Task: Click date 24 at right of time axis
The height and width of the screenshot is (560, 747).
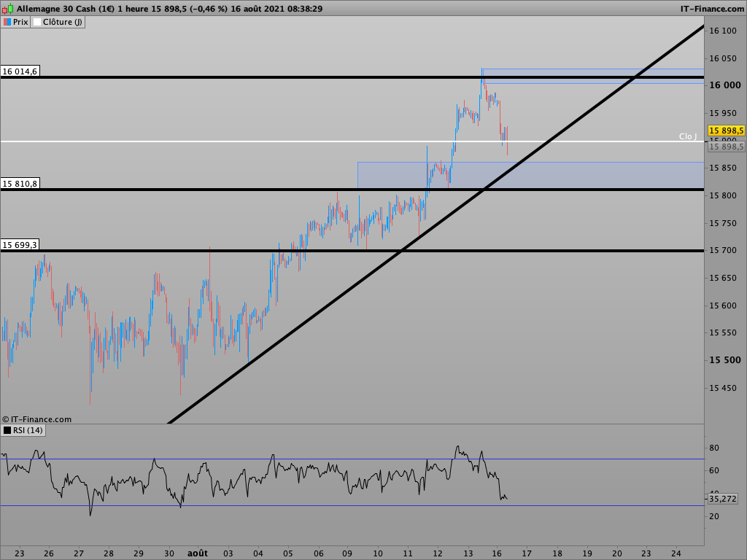Action: coord(676,553)
